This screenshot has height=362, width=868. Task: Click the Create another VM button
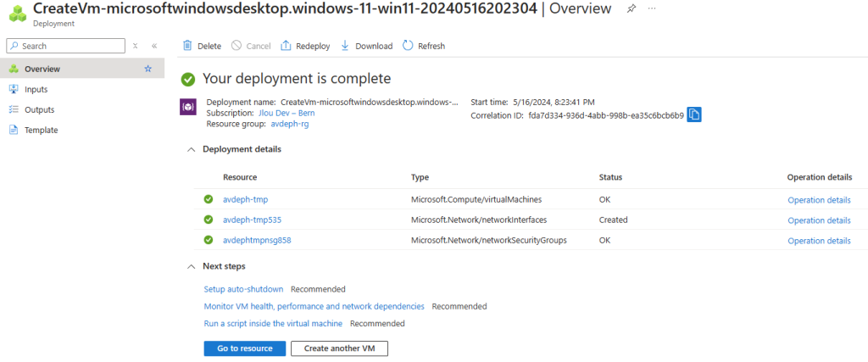tap(339, 348)
